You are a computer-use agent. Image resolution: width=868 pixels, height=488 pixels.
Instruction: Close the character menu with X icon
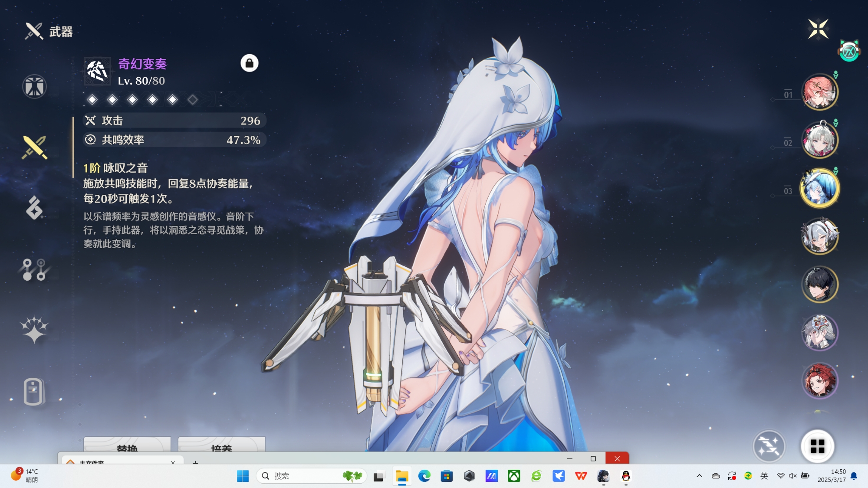pyautogui.click(x=818, y=29)
